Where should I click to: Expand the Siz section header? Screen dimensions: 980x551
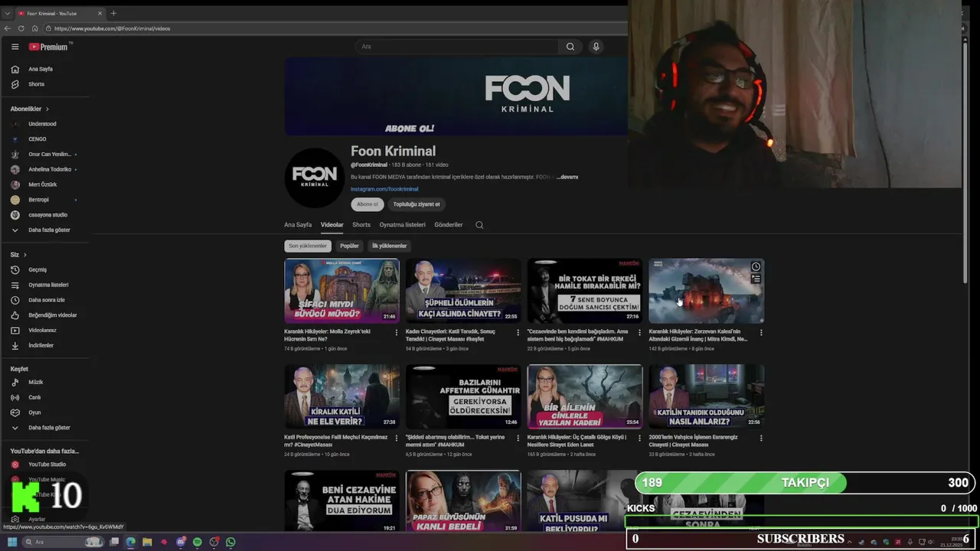pos(18,254)
